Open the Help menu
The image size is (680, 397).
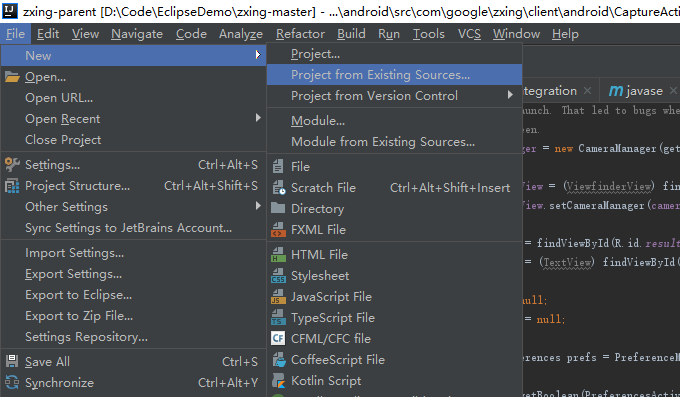[565, 34]
